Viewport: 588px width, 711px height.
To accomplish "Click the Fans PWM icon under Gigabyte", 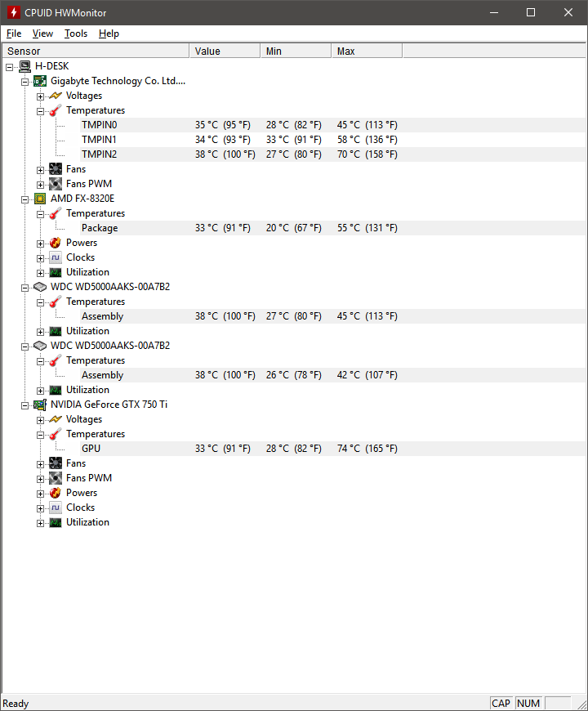I will (56, 184).
